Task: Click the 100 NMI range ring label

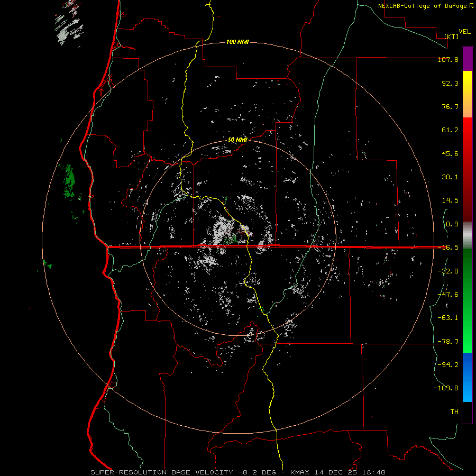Action: [x=237, y=42]
